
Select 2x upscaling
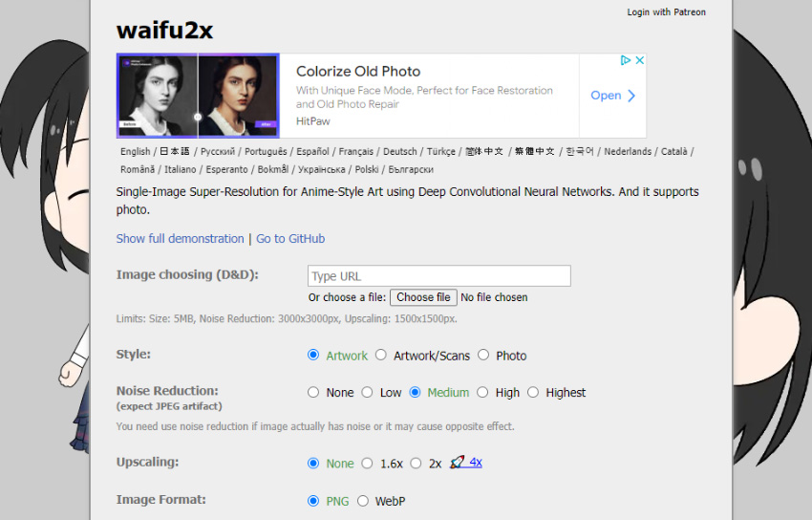point(416,463)
